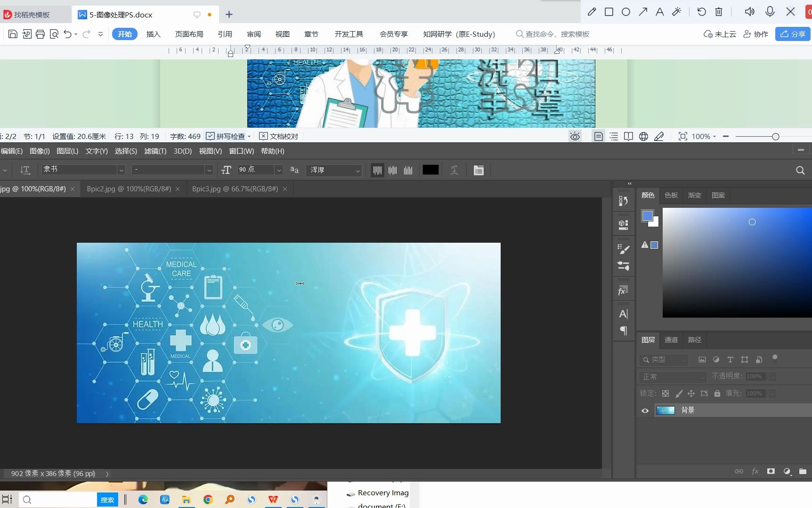Screen dimensions: 812x508
Task: Click the warp text icon
Action: point(454,170)
